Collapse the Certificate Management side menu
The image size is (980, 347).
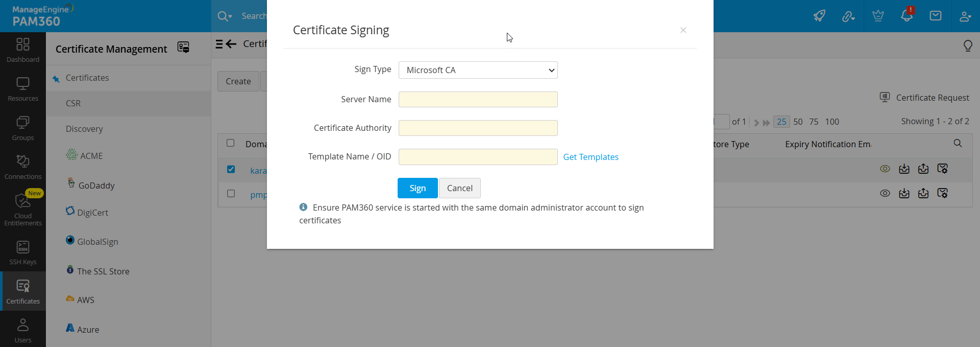click(219, 44)
